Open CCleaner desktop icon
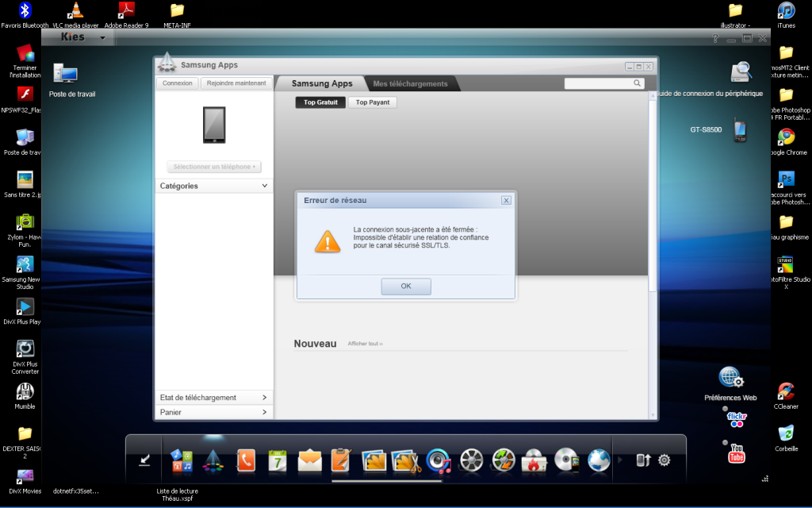This screenshot has height=508, width=812. pyautogui.click(x=786, y=391)
